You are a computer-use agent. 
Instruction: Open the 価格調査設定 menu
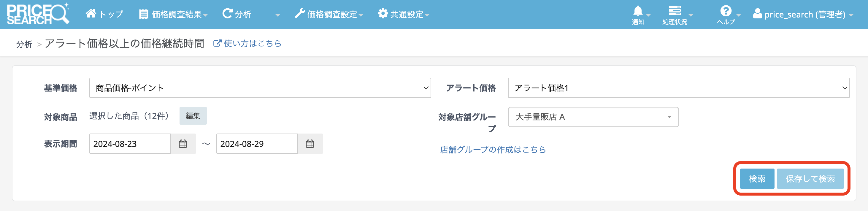(329, 15)
